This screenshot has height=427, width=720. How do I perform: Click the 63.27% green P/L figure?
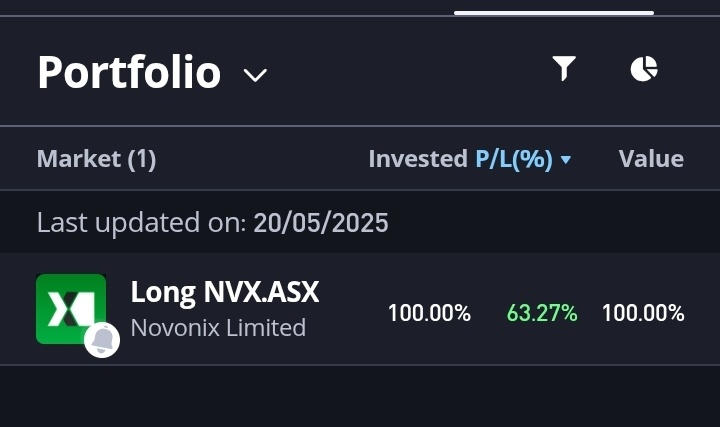coord(542,313)
